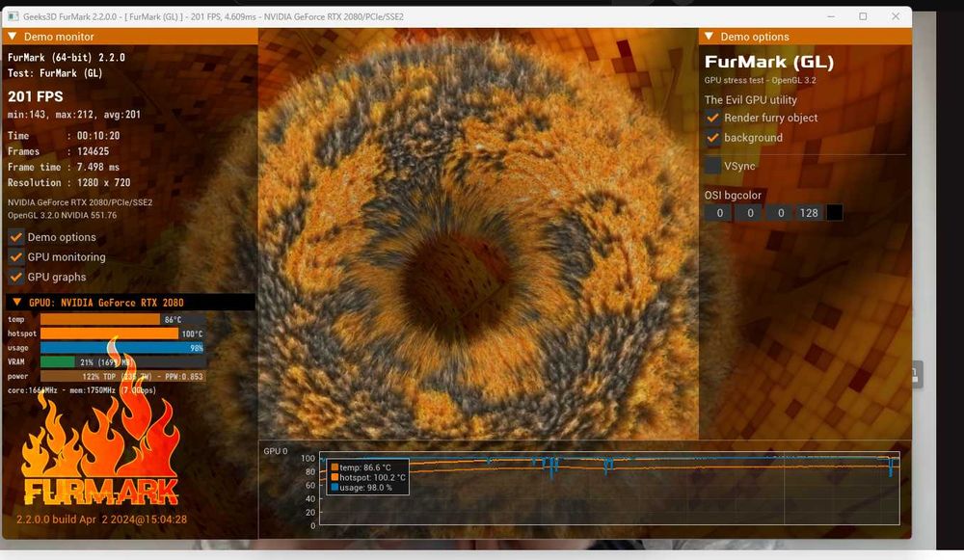Click the FurMark app icon in title bar

13,16
